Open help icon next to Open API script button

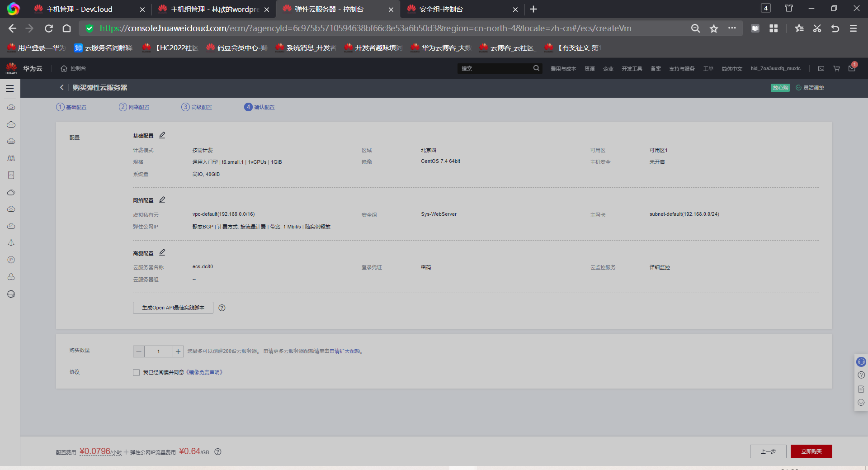click(222, 308)
